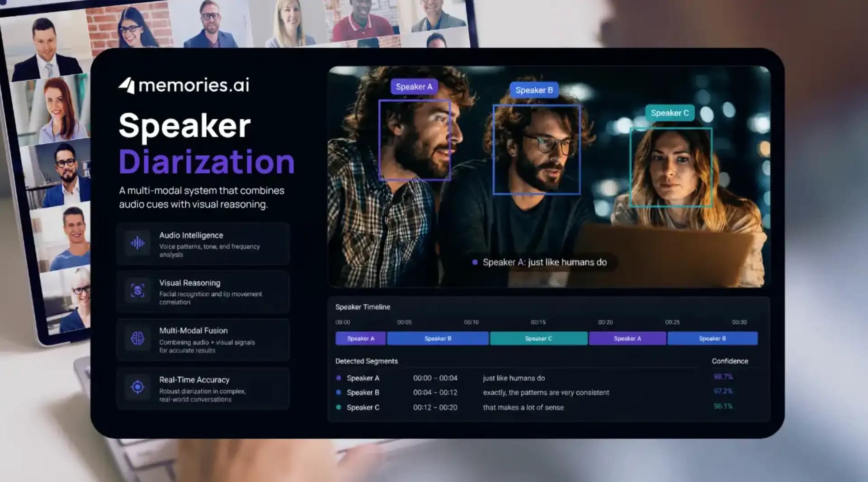Click the 00:15 timeline tick label

[x=538, y=322]
